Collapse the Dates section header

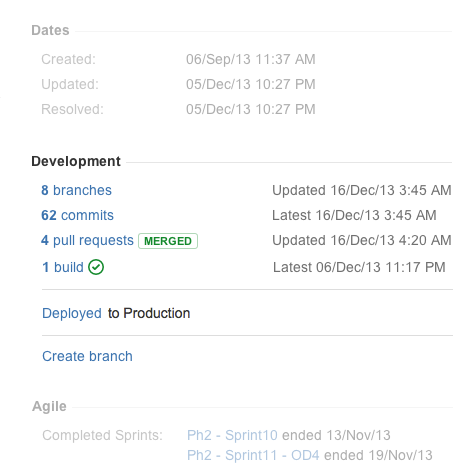coord(50,30)
